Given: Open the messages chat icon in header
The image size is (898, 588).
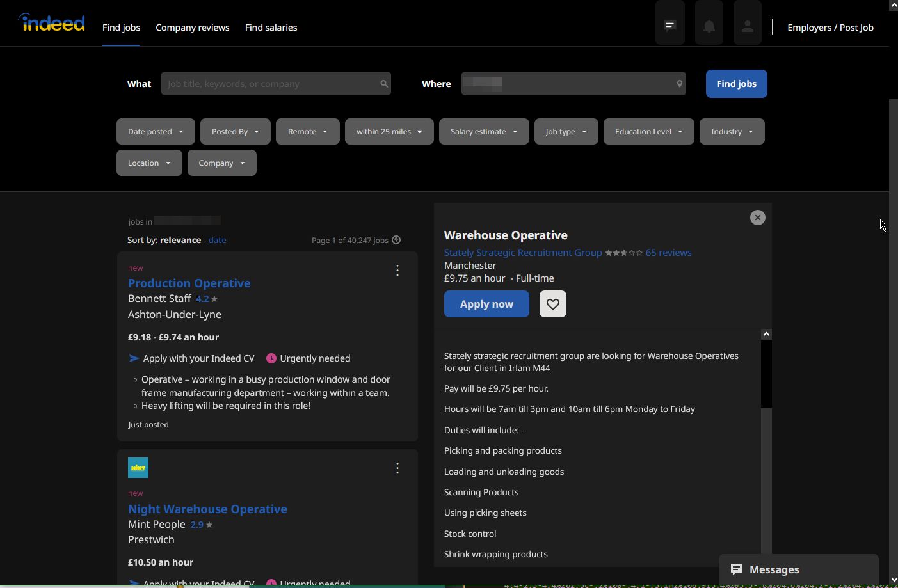Looking at the screenshot, I should [x=670, y=26].
